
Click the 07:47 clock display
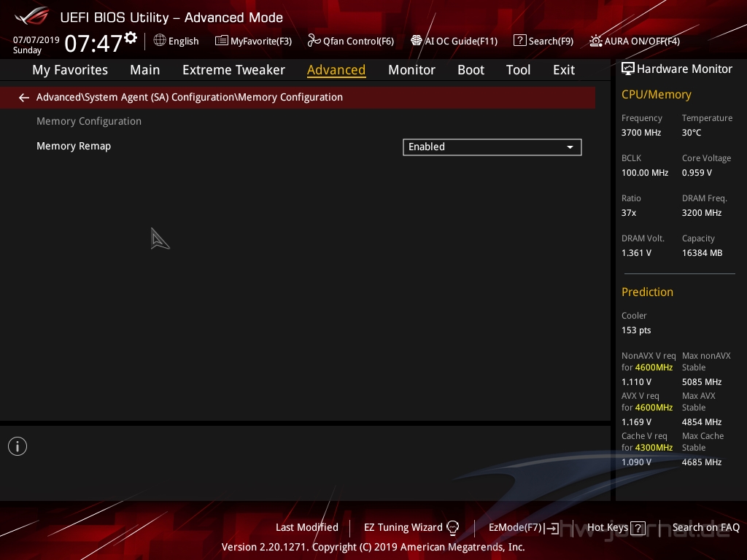(94, 43)
